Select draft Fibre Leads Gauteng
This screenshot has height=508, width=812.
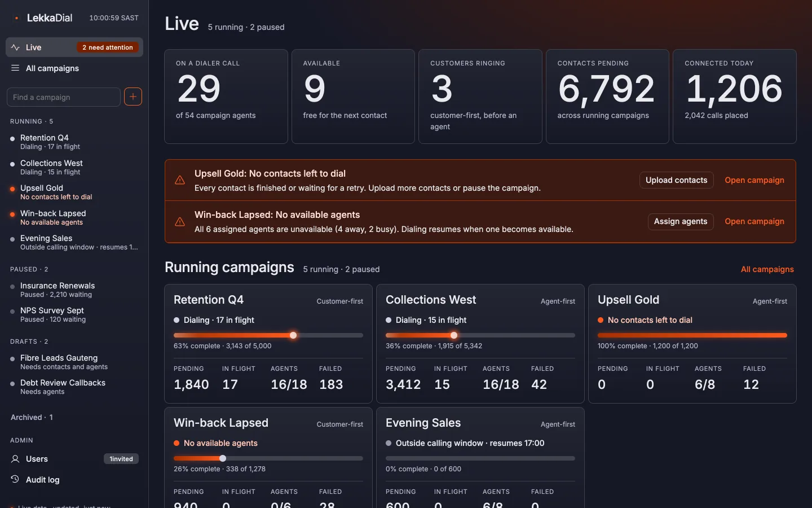(x=74, y=362)
